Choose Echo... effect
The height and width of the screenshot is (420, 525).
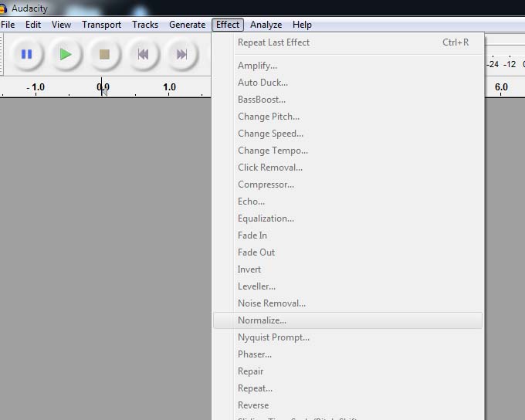(348, 202)
